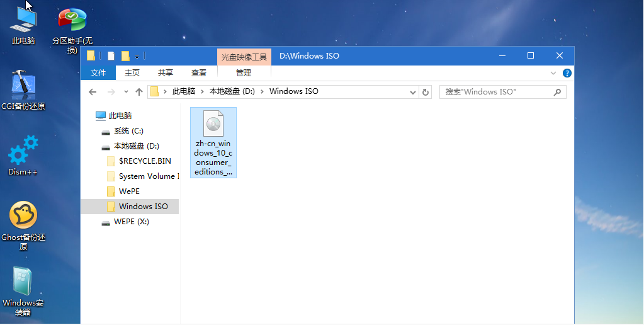
Task: Launch 分区助手(无损) partition tool icon
Action: click(72, 31)
